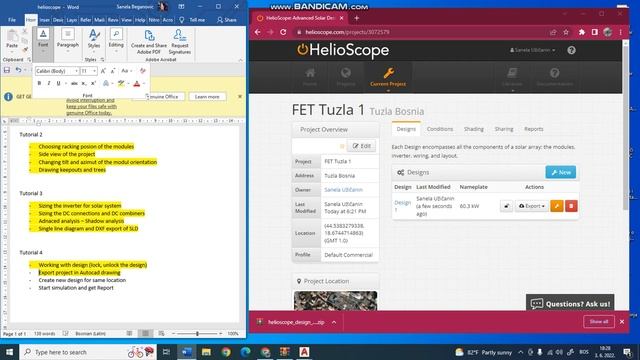Switch to the Conditions tab
Viewport: 640px width, 360px height.
click(440, 129)
